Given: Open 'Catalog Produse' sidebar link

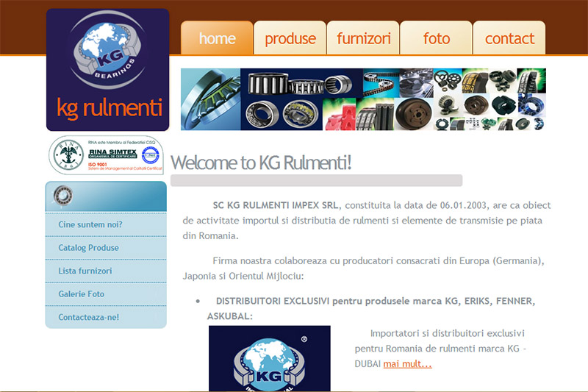Looking at the screenshot, I should tap(88, 248).
